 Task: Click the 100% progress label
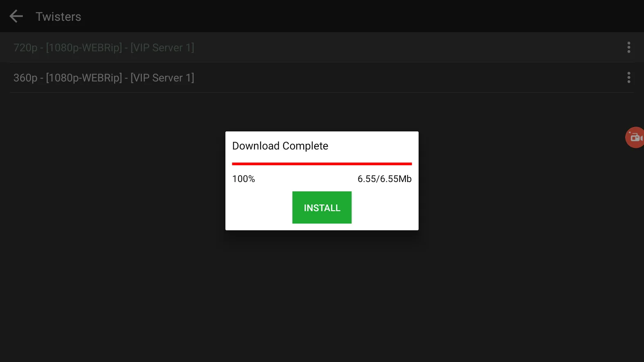point(243,179)
